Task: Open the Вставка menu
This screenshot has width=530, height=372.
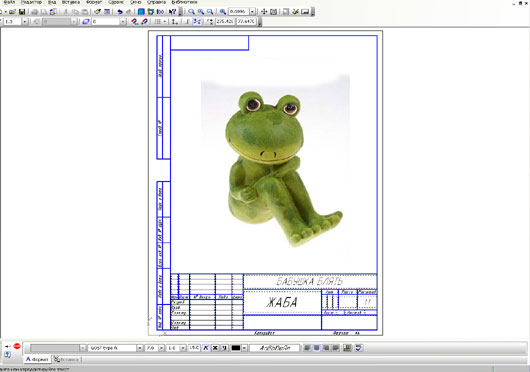Action: click(x=70, y=2)
